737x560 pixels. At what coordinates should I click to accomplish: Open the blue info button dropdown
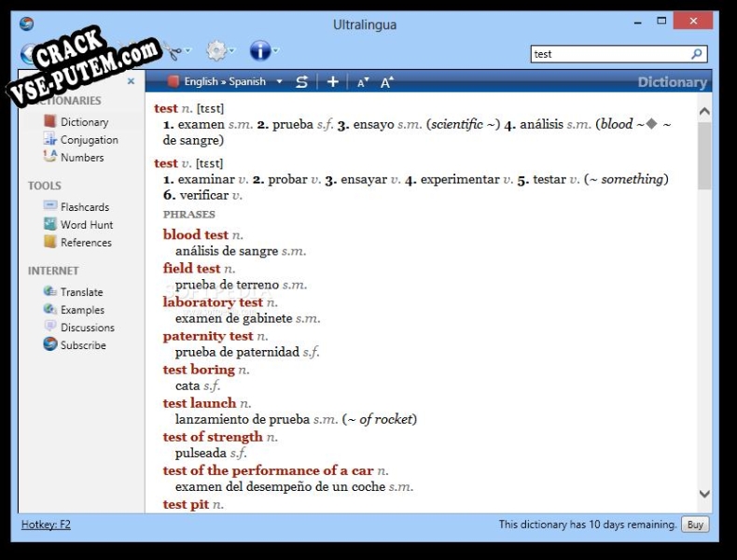pyautogui.click(x=264, y=50)
